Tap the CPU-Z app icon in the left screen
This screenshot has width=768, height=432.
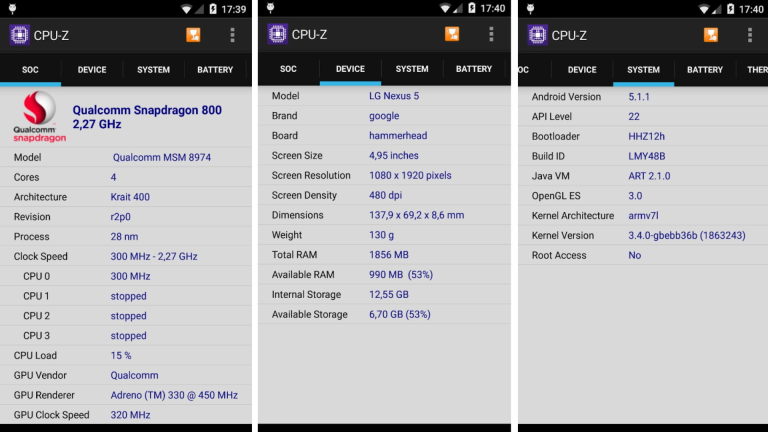(x=19, y=35)
